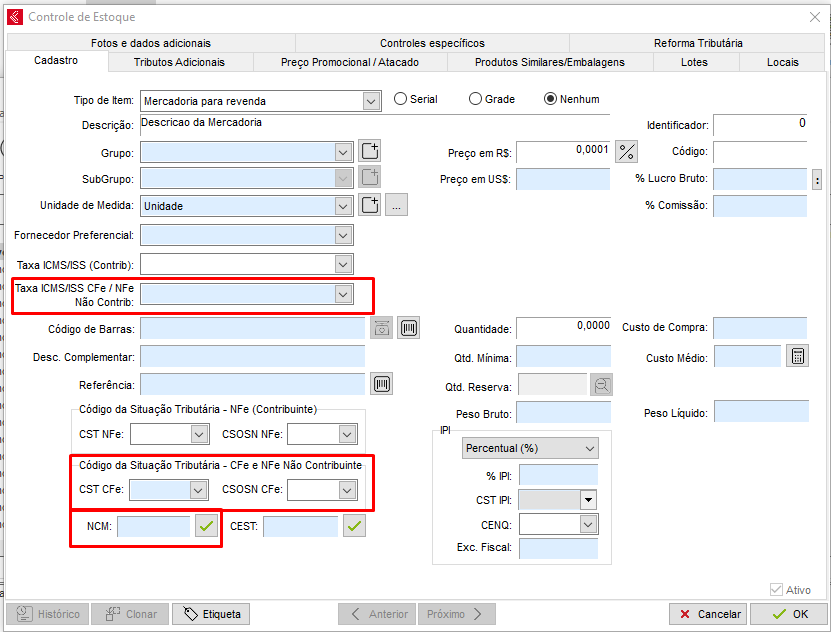Select the Grade radio button
The width and height of the screenshot is (831, 632).
point(475,99)
